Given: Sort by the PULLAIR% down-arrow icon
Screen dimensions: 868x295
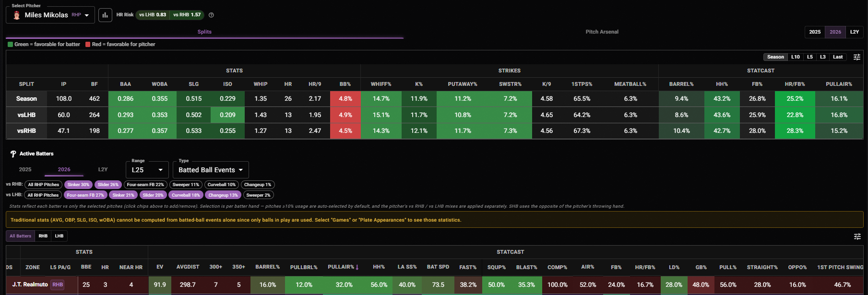Looking at the screenshot, I should [x=357, y=267].
